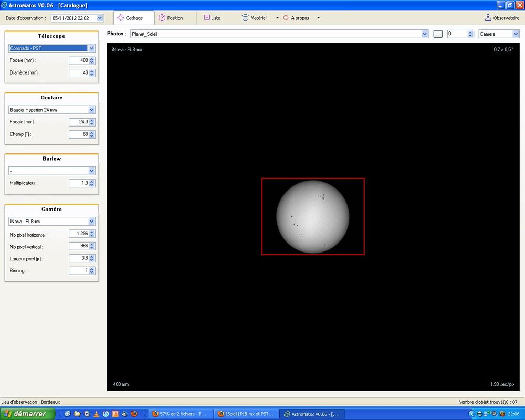Open VLC from the quick launch bar
525x420 pixels.
click(96, 414)
